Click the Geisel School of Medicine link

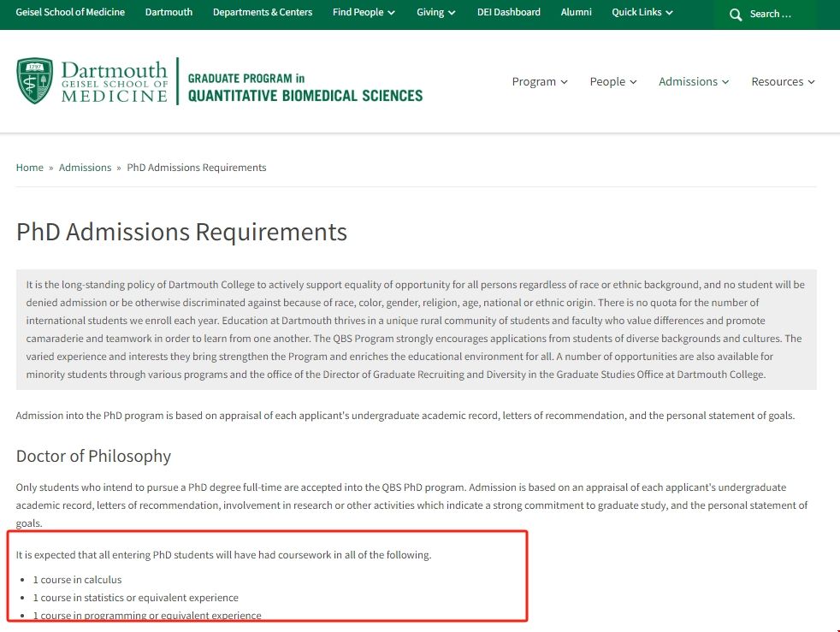[70, 12]
